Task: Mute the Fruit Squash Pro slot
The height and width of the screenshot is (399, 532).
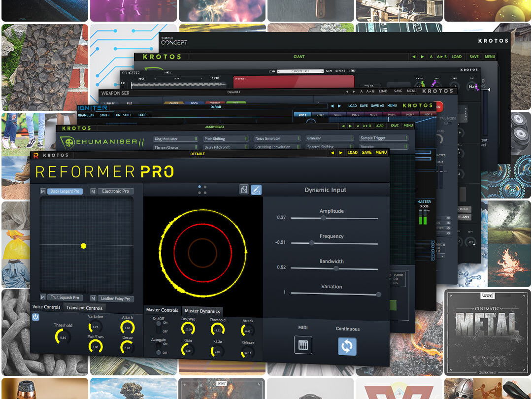Action: point(43,297)
